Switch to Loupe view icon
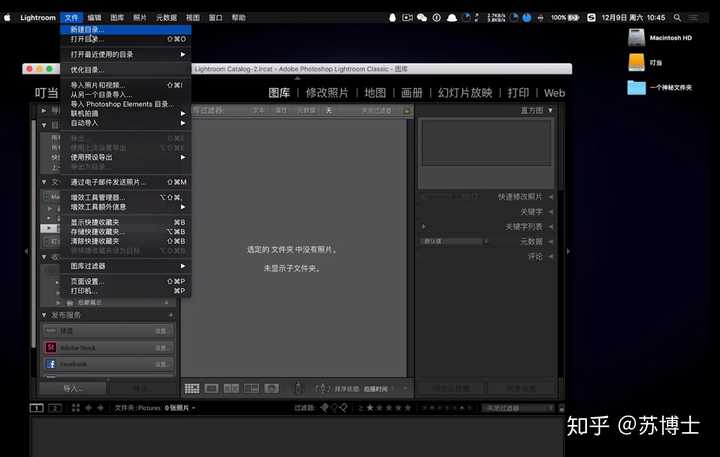Viewport: 720px width, 457px height. coord(211,389)
